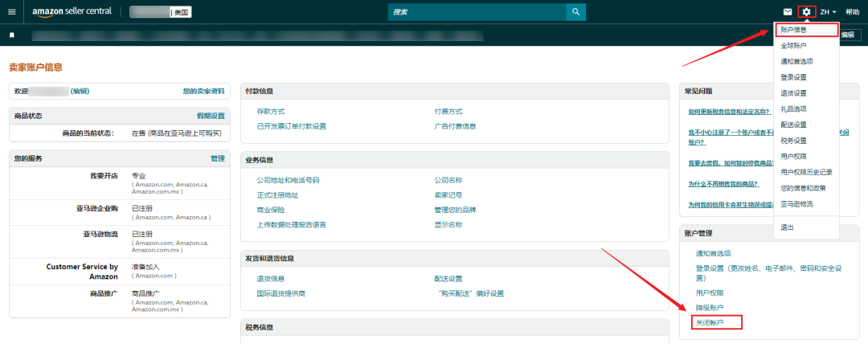Select 全球账户 in the settings menu
The width and height of the screenshot is (868, 344).
[792, 46]
